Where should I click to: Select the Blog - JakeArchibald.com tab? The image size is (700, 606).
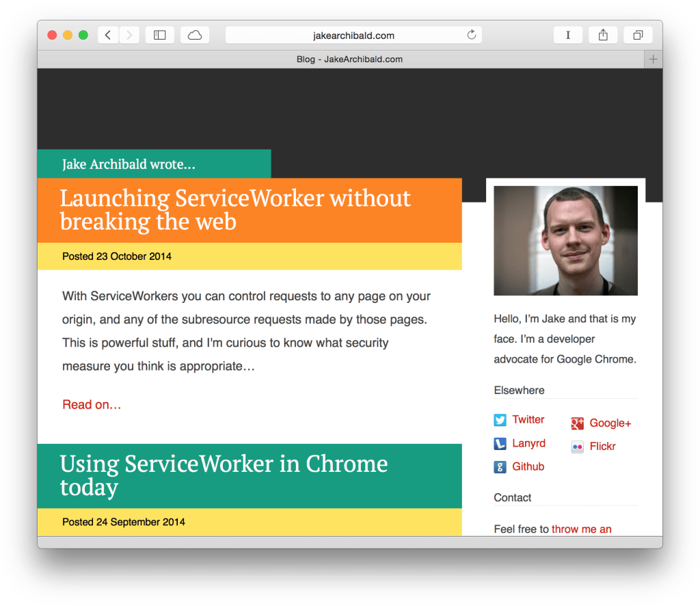point(349,60)
